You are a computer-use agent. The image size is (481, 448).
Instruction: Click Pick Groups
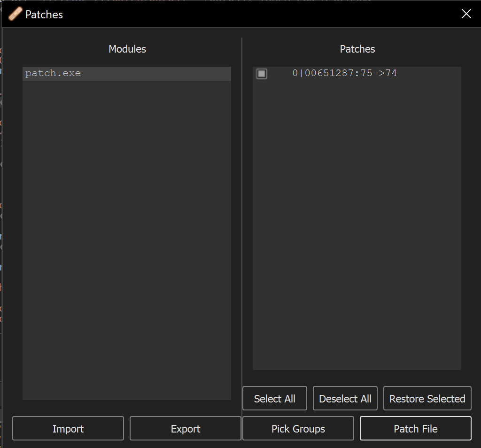pos(298,428)
